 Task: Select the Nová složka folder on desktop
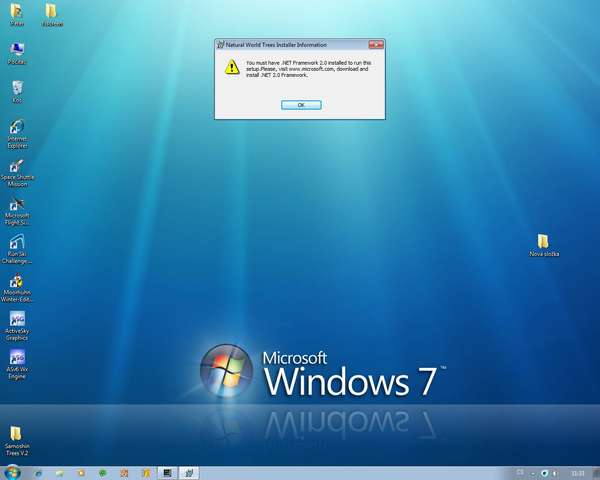544,245
